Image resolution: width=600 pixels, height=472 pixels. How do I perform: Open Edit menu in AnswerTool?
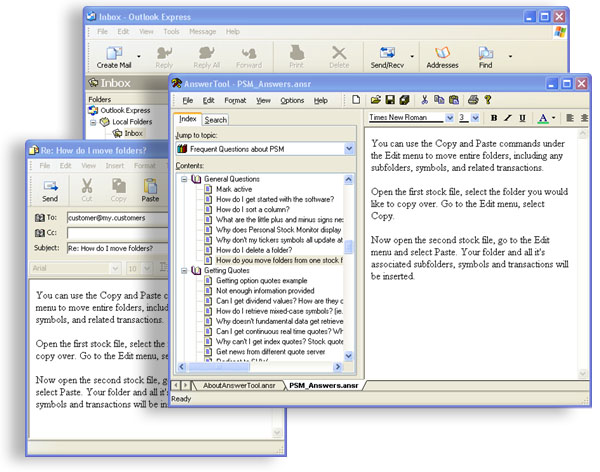[208, 100]
